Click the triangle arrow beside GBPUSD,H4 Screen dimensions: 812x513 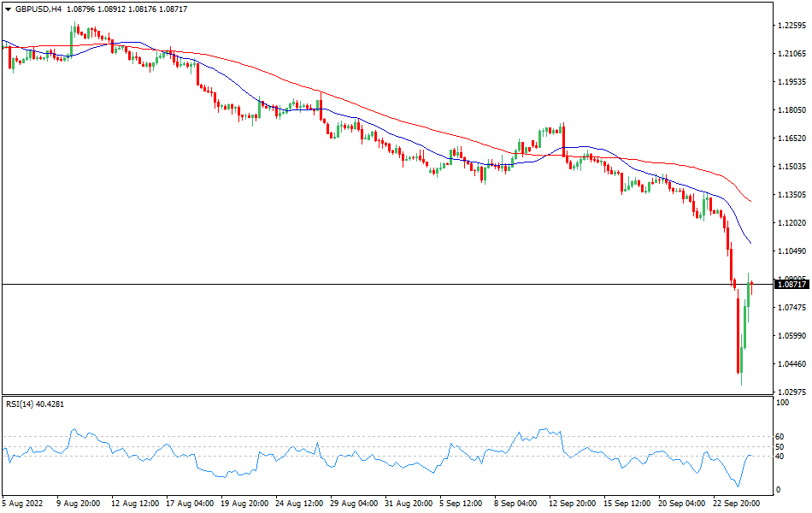click(x=7, y=9)
